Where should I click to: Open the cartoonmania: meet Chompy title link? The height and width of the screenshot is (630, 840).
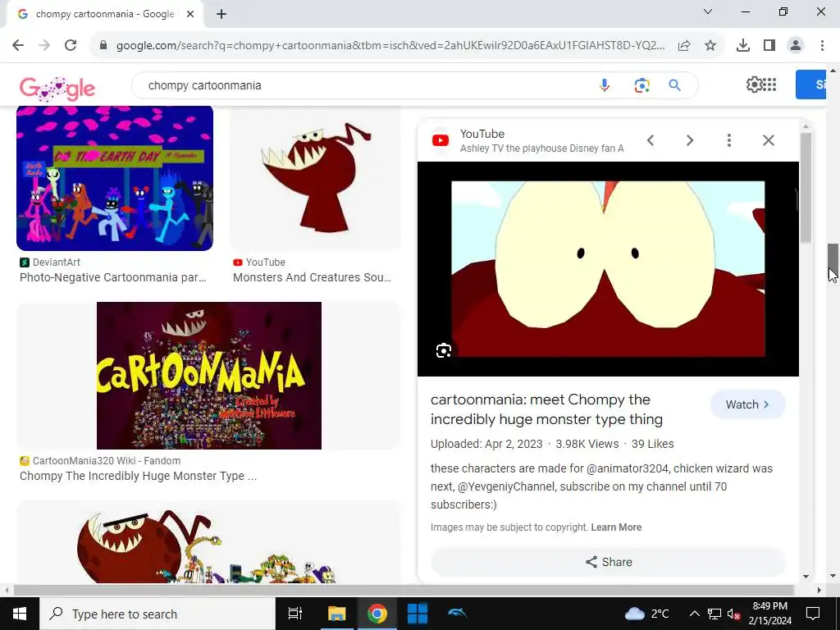click(546, 409)
